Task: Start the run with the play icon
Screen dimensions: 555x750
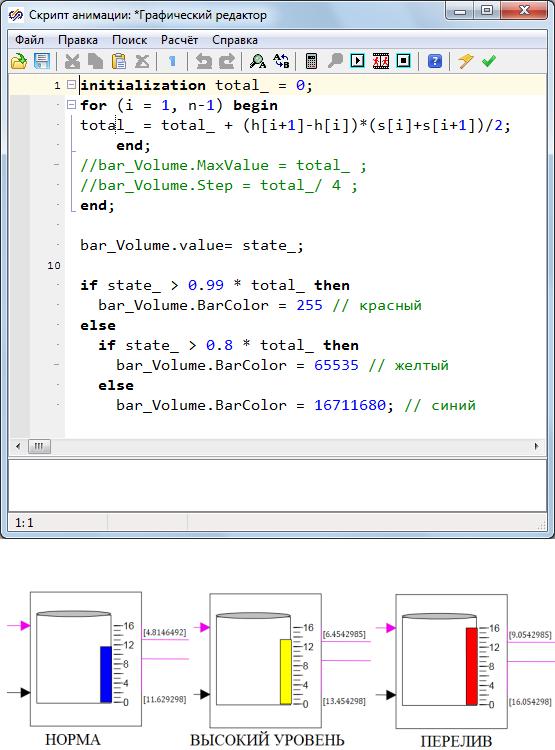Action: point(357,61)
